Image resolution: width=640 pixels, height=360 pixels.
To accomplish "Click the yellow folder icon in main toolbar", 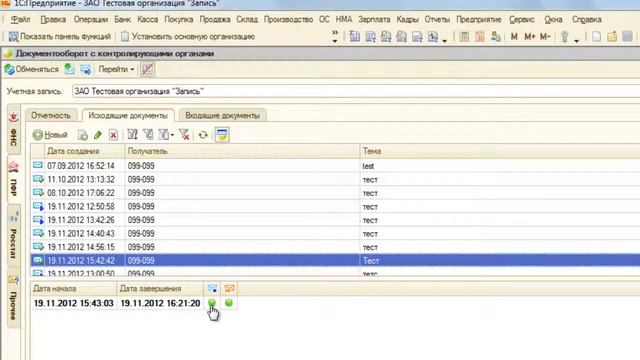I will pos(612,37).
